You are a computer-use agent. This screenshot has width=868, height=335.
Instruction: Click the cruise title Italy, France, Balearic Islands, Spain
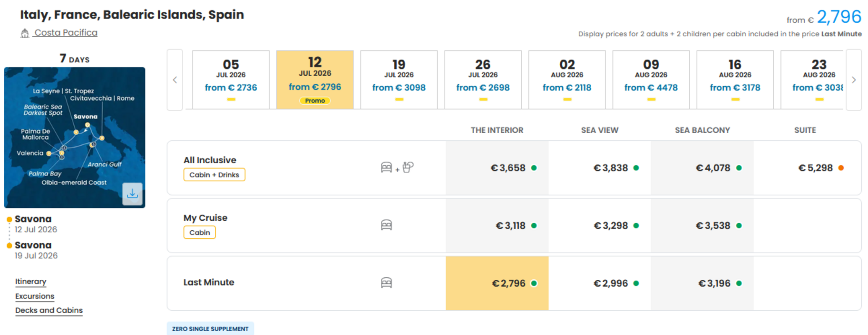[x=132, y=15]
